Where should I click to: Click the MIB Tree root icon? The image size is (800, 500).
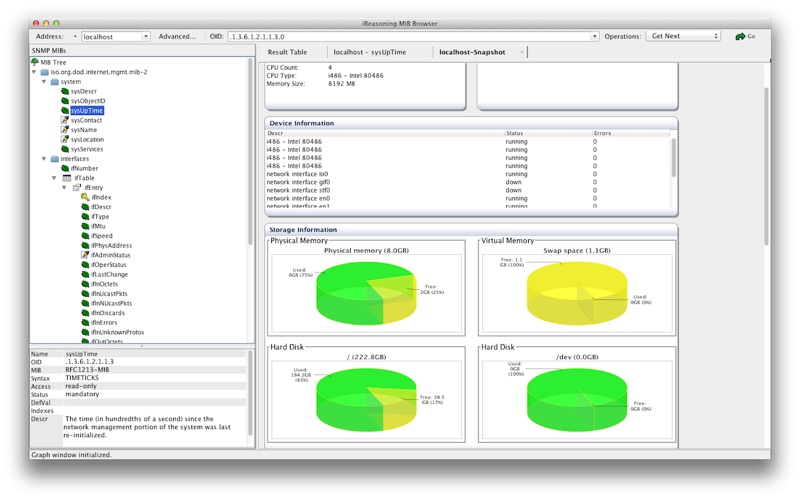(35, 62)
